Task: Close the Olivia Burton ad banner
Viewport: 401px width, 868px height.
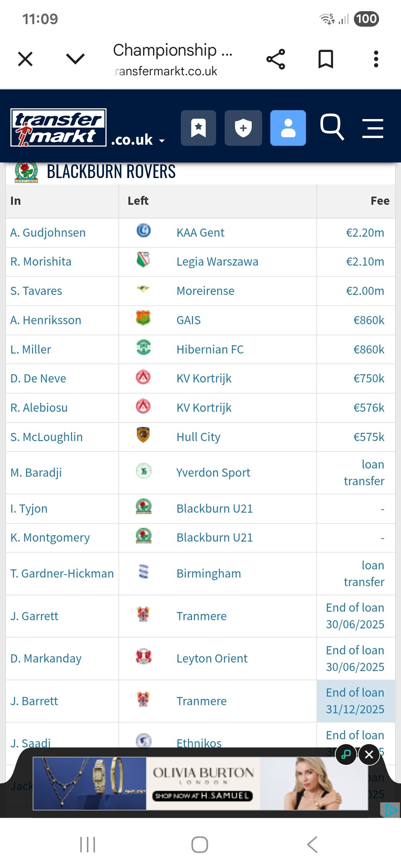Action: 369,754
